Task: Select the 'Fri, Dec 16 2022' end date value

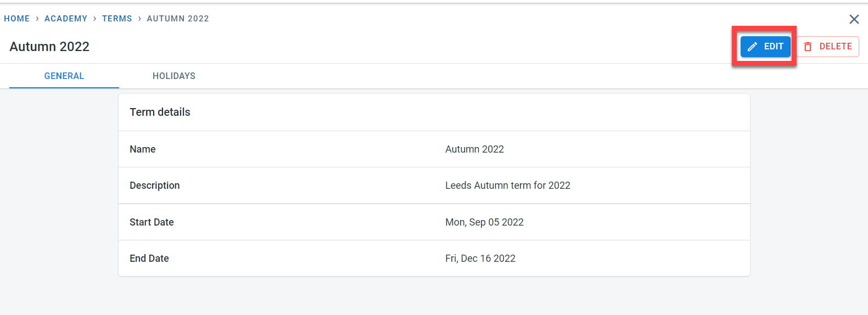Action: 480,258
